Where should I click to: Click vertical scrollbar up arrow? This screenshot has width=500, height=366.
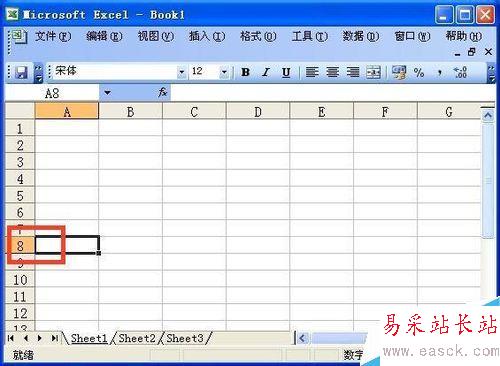coord(488,116)
